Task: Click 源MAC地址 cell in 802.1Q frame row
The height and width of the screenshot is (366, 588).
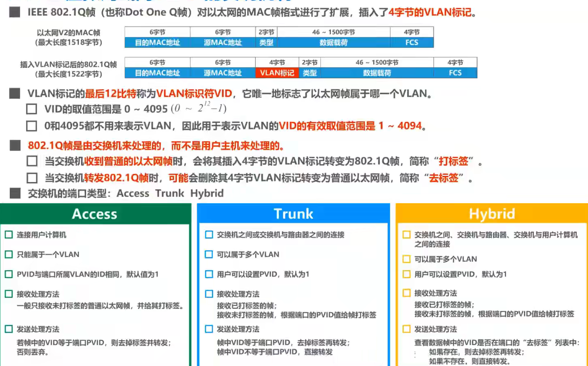Action: [x=223, y=73]
